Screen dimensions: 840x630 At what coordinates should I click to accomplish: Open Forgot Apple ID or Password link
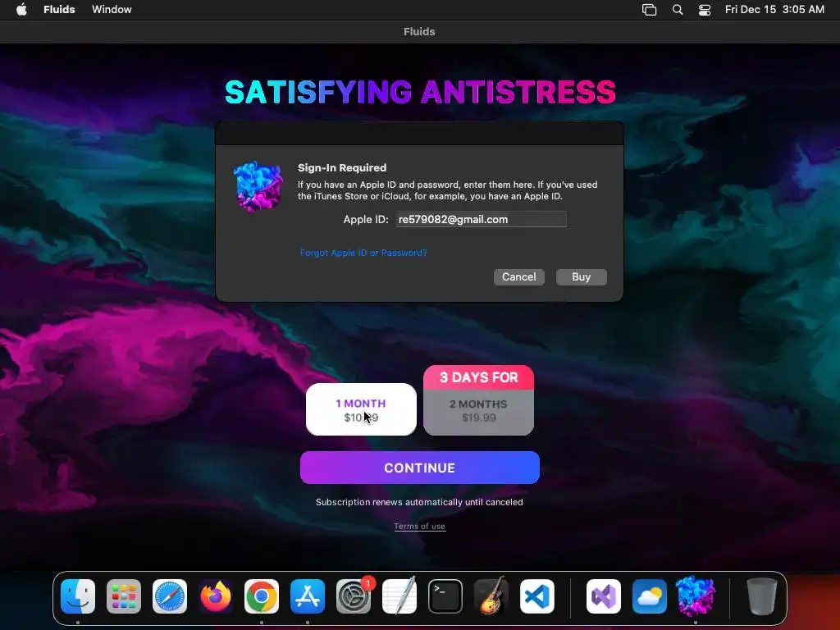click(x=363, y=253)
